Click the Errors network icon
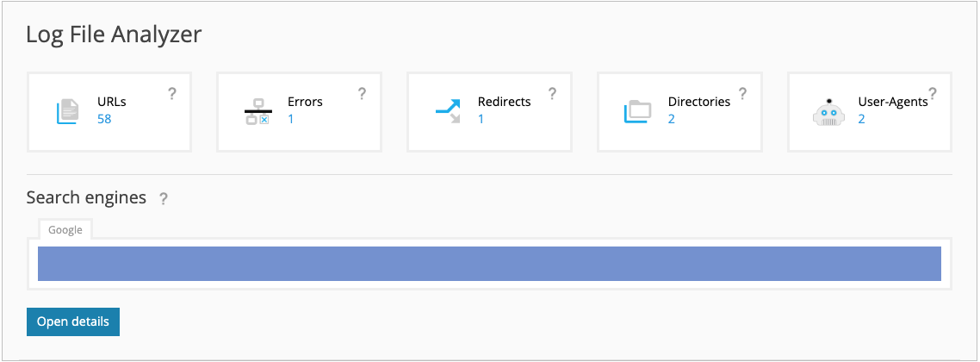The height and width of the screenshot is (362, 980). [257, 111]
